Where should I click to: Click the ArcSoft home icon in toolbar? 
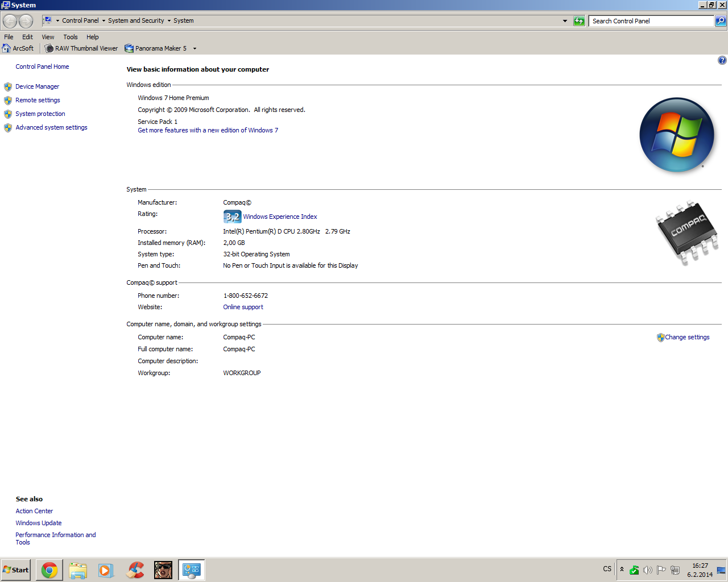(6, 48)
